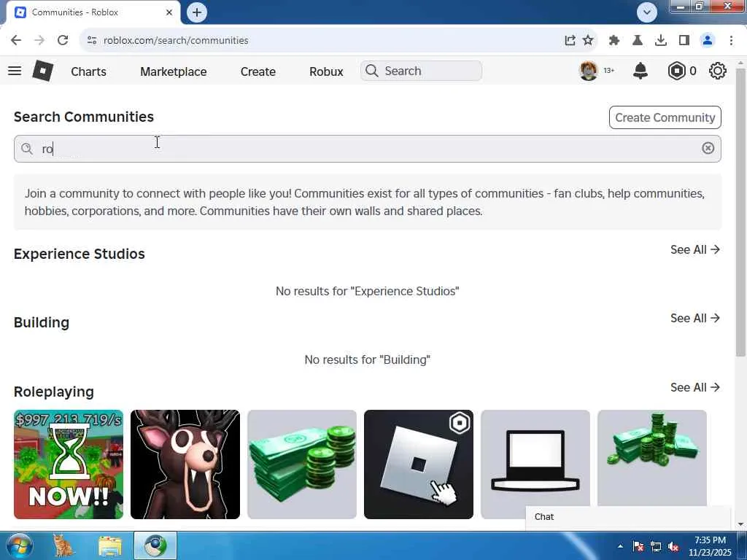Close the Communities - Roblox tab
Image resolution: width=747 pixels, height=560 pixels.
[169, 12]
